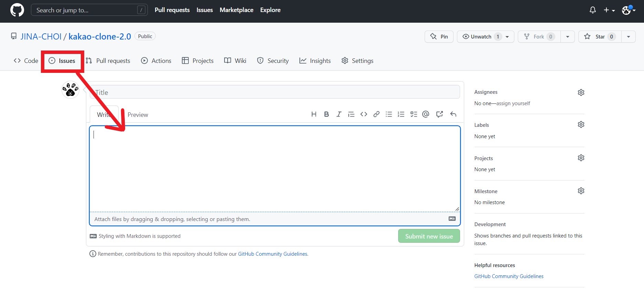This screenshot has height=298, width=644.
Task: Open repository Settings tab
Action: click(x=357, y=61)
